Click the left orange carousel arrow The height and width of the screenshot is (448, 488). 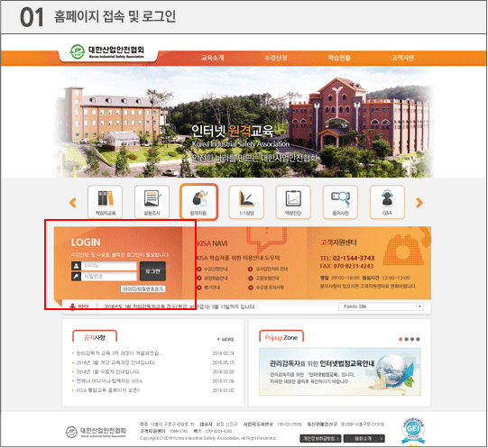[x=73, y=203]
